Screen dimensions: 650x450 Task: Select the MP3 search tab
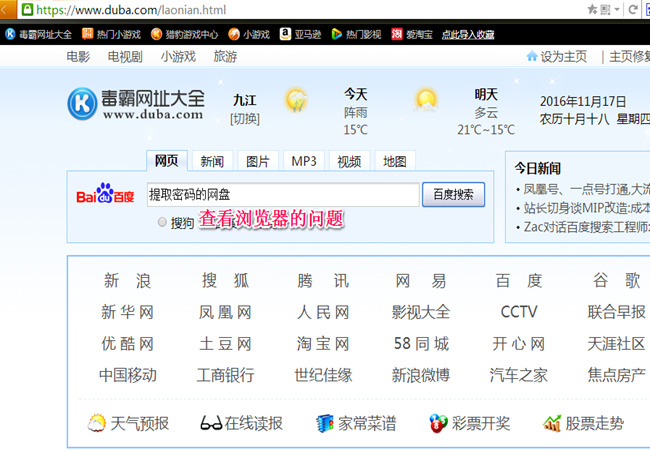[304, 161]
